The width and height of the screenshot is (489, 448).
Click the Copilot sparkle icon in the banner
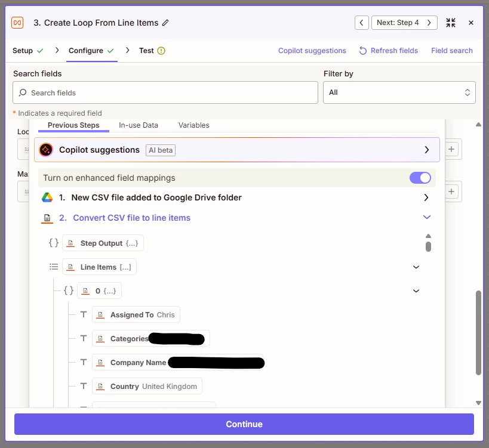[x=46, y=150]
